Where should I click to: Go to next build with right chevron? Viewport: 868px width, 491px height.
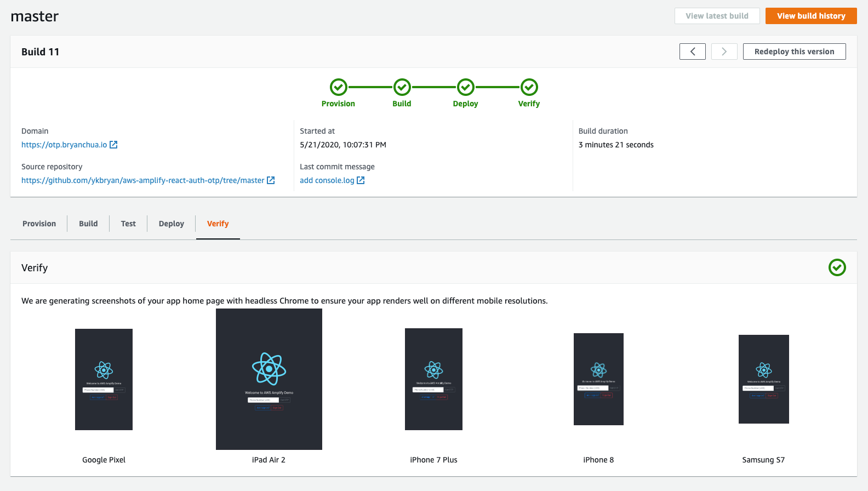(x=724, y=52)
